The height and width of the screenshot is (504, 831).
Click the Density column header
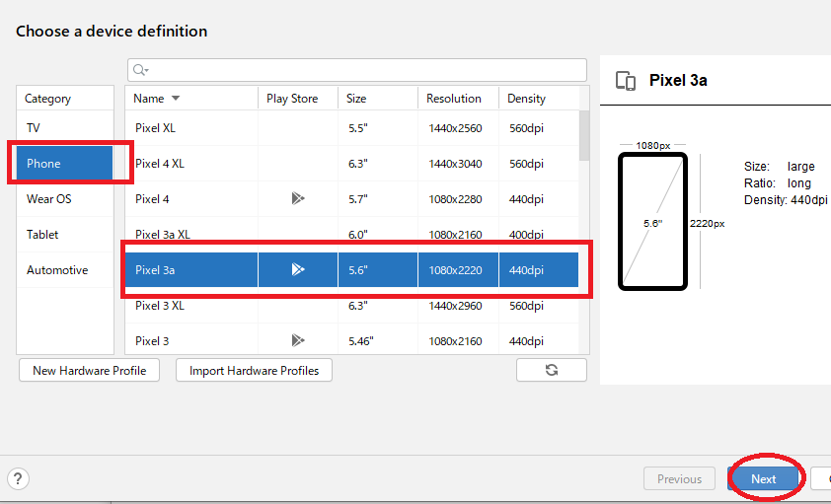tap(539, 98)
